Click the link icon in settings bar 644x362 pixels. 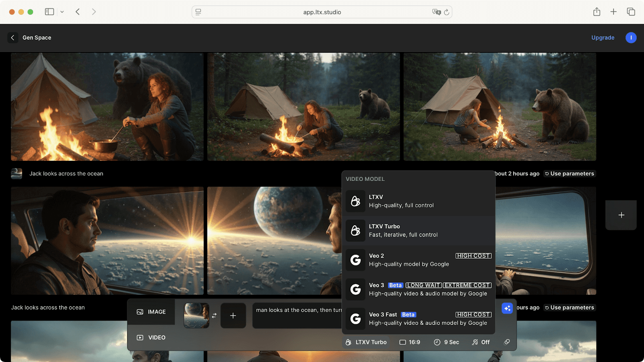pos(507,342)
